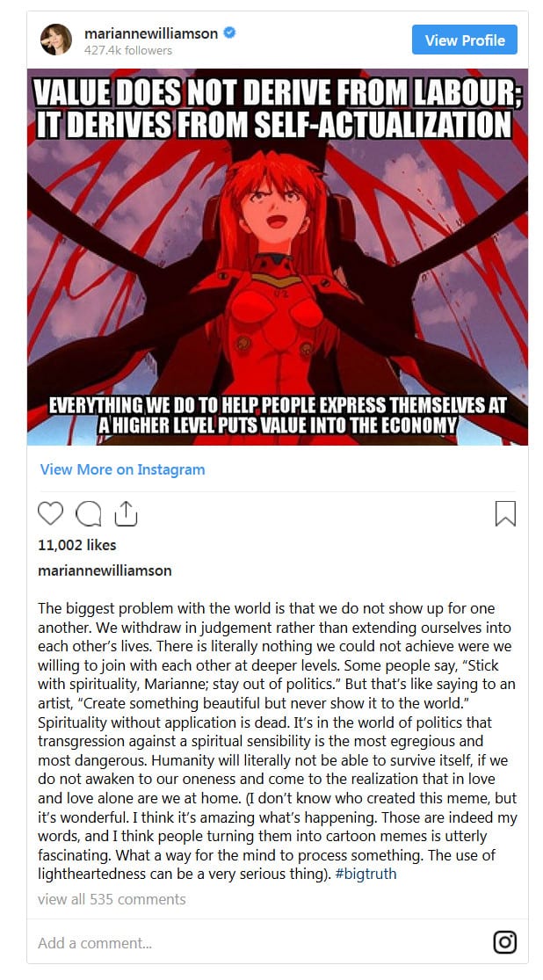Click the meme's top text about labour
The width and height of the screenshot is (543, 980).
pos(278,108)
